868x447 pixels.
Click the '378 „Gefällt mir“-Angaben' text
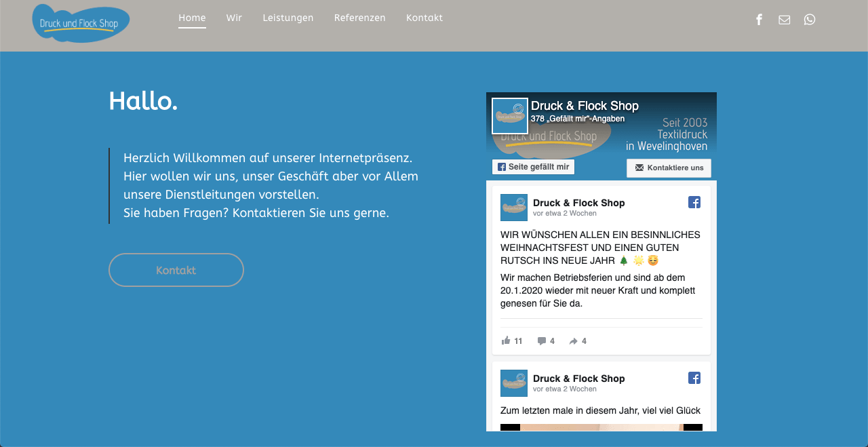click(578, 119)
